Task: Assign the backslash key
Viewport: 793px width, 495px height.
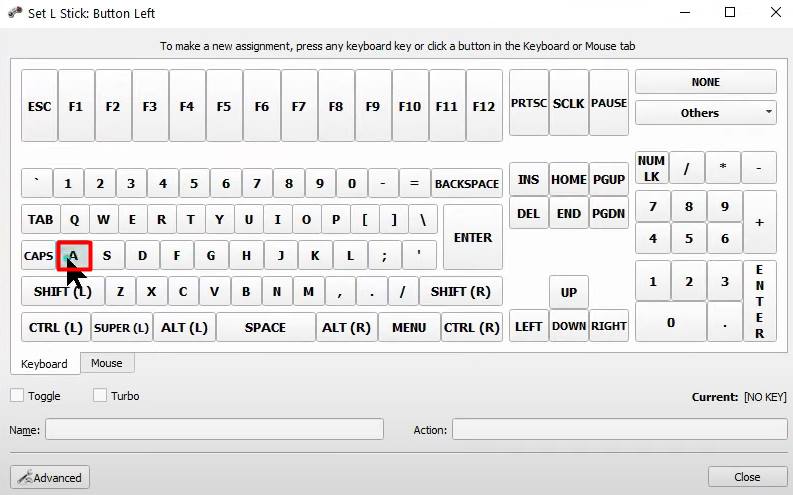Action: tap(423, 219)
